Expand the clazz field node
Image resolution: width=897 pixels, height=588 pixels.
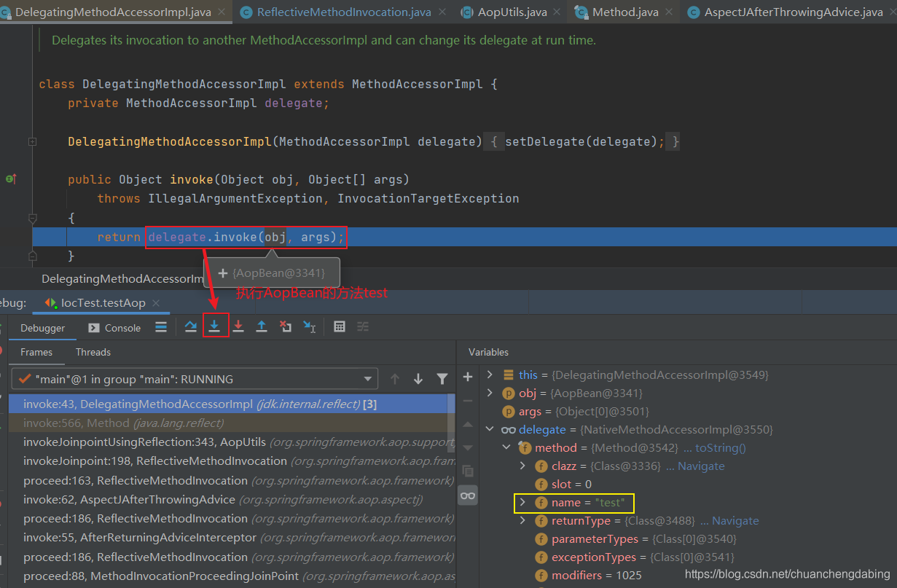pos(522,466)
